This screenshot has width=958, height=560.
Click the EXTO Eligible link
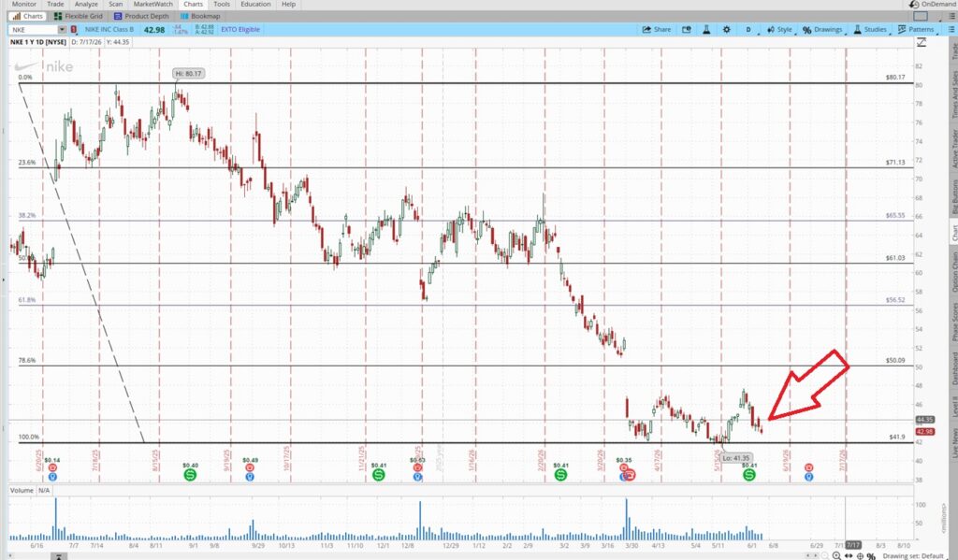pyautogui.click(x=240, y=29)
